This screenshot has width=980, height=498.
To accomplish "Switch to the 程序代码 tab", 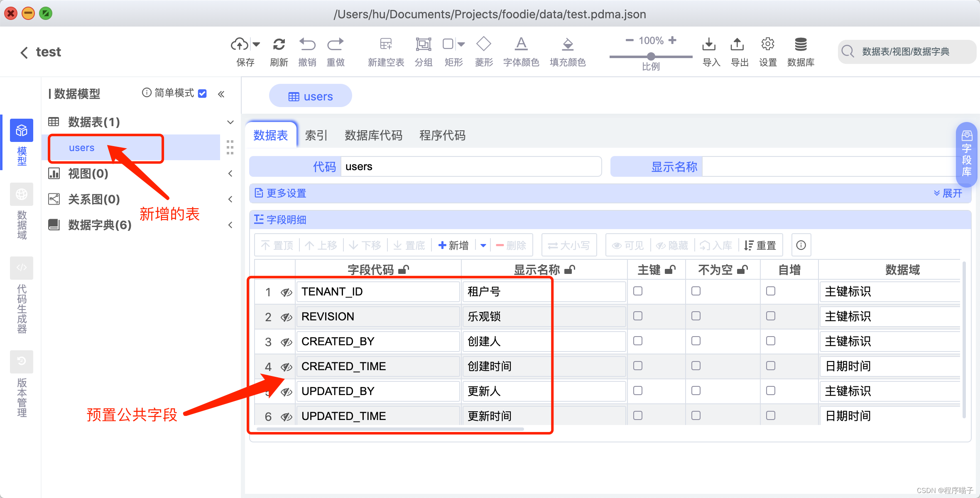I will click(x=442, y=135).
